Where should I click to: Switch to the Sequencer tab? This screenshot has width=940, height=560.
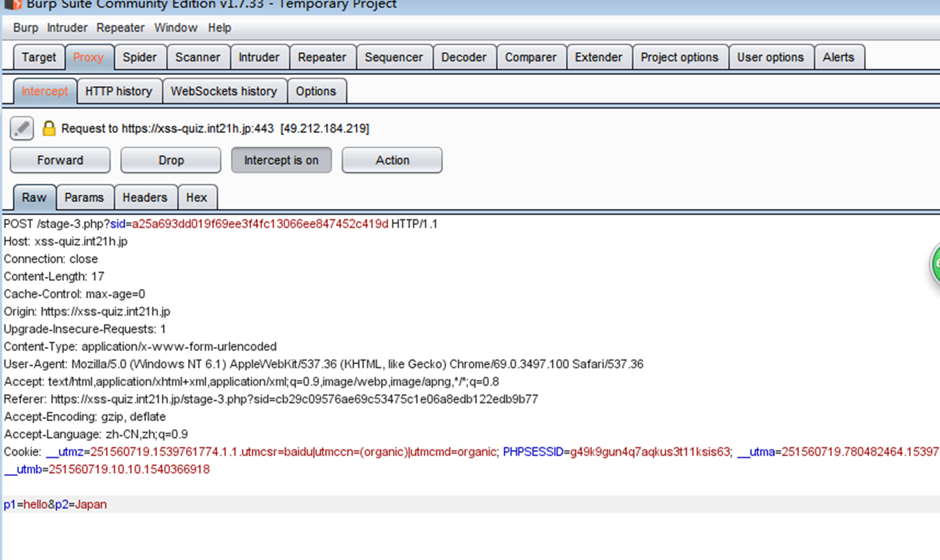click(x=394, y=57)
